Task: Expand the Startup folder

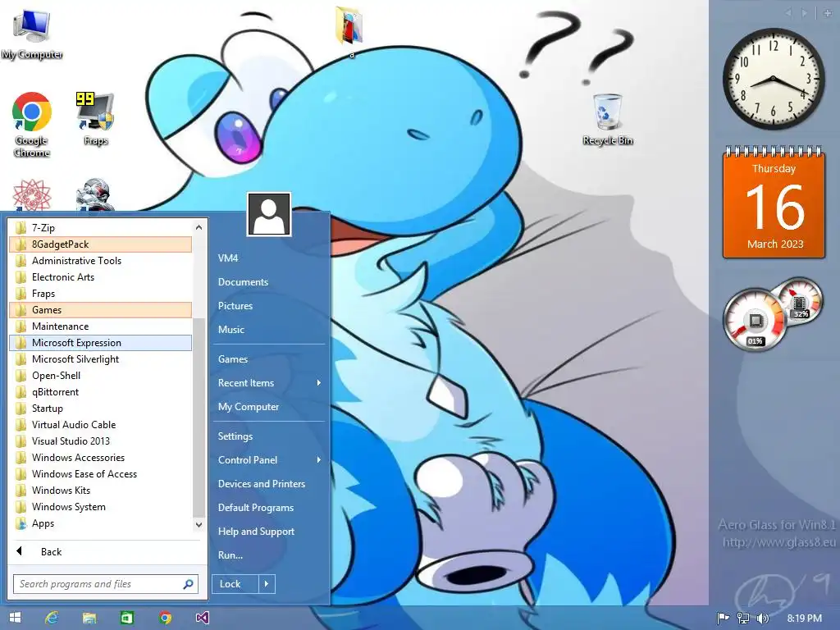Action: pos(100,409)
